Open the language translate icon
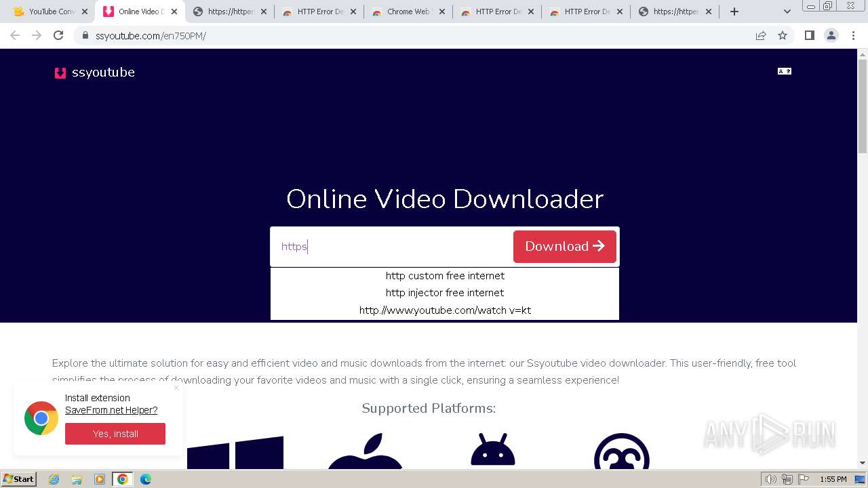The width and height of the screenshot is (868, 488). click(x=785, y=71)
